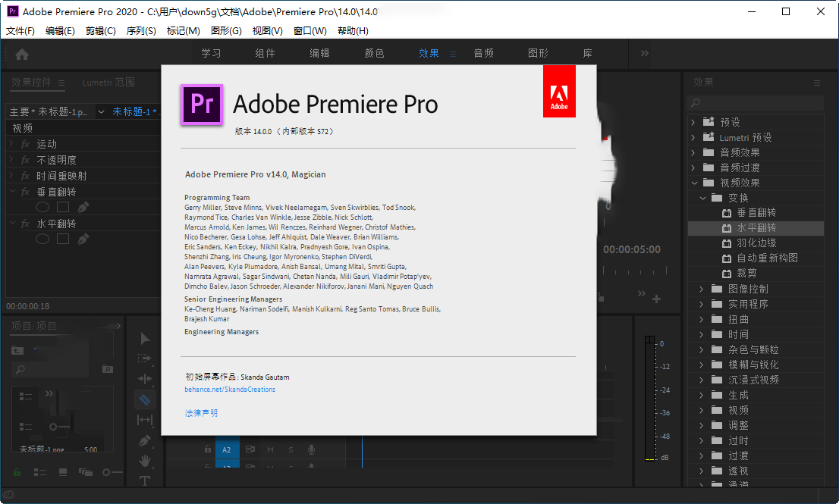Collapse the 垂直翻转 effect properties
This screenshot has width=839, height=504.
12,191
